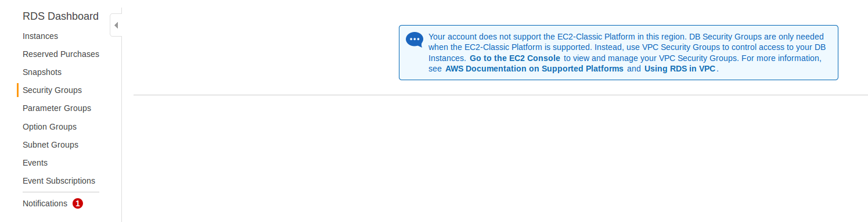This screenshot has width=868, height=222.
Task: Click the EC2-Classic info banner message text
Action: pos(627,52)
